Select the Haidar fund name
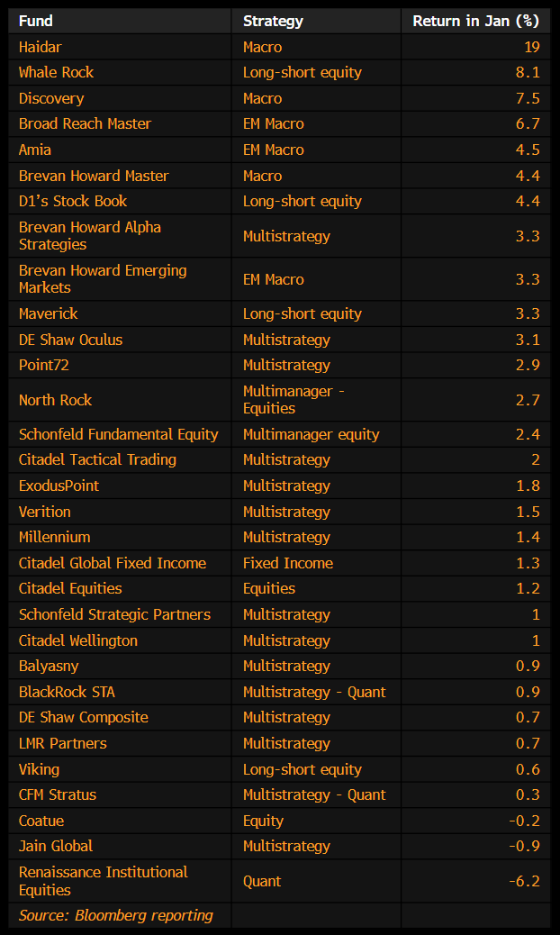Image resolution: width=560 pixels, height=935 pixels. click(38, 47)
